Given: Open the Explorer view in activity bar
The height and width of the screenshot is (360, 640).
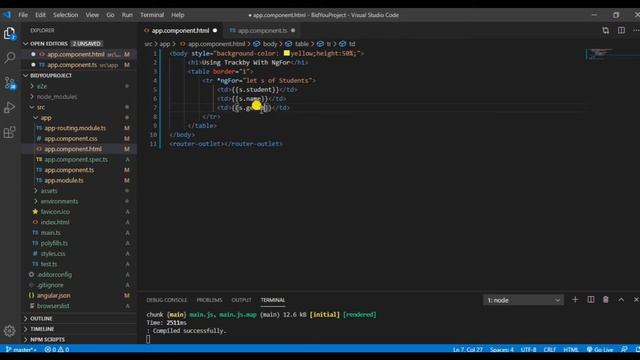Looking at the screenshot, I should point(9,33).
